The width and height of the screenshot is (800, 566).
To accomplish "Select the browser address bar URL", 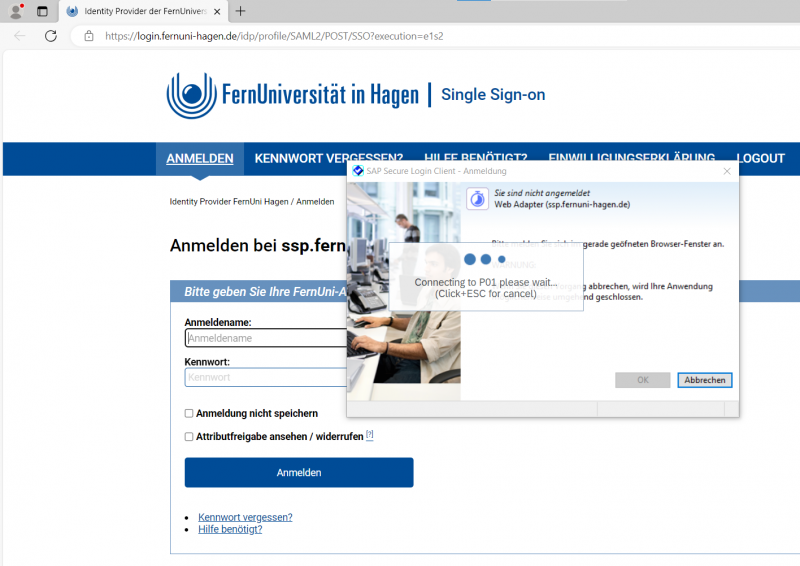I will tap(274, 36).
